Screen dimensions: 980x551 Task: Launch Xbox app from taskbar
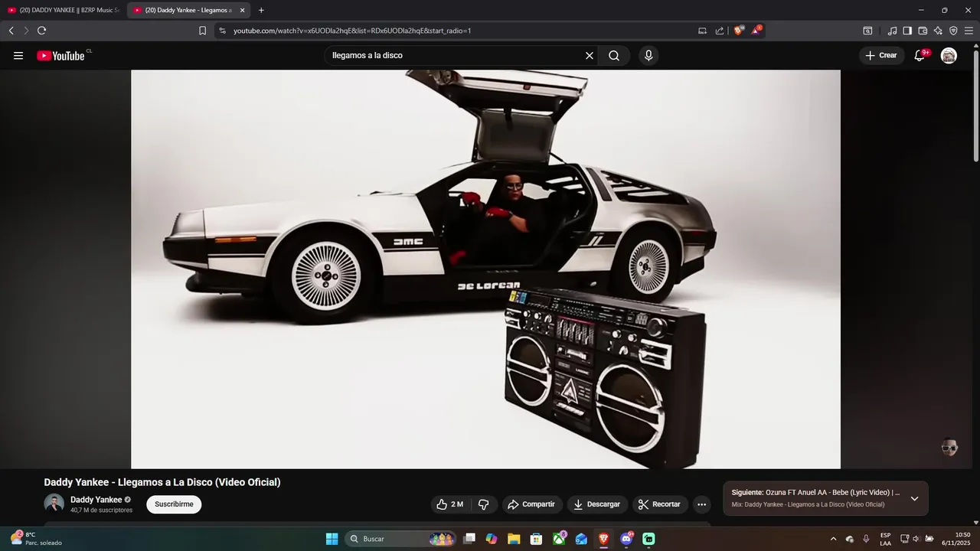click(x=559, y=539)
